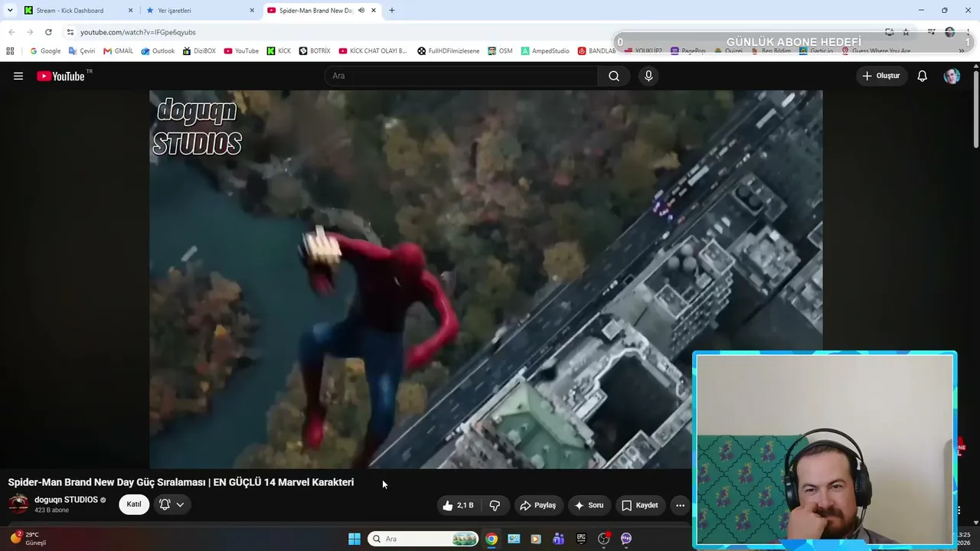
Task: Start voice search with the microphone icon
Action: (x=648, y=76)
